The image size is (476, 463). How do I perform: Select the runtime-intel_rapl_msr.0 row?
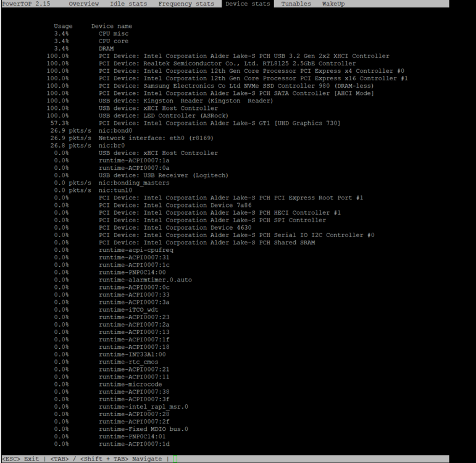coord(121,407)
